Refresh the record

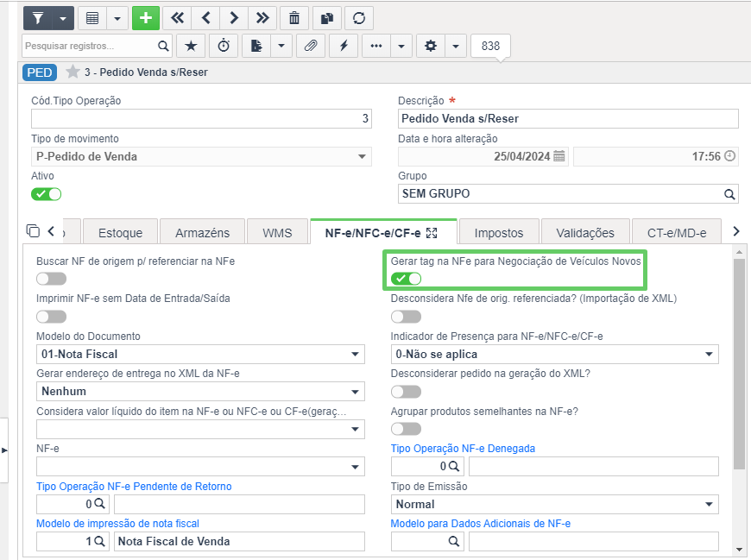(359, 18)
